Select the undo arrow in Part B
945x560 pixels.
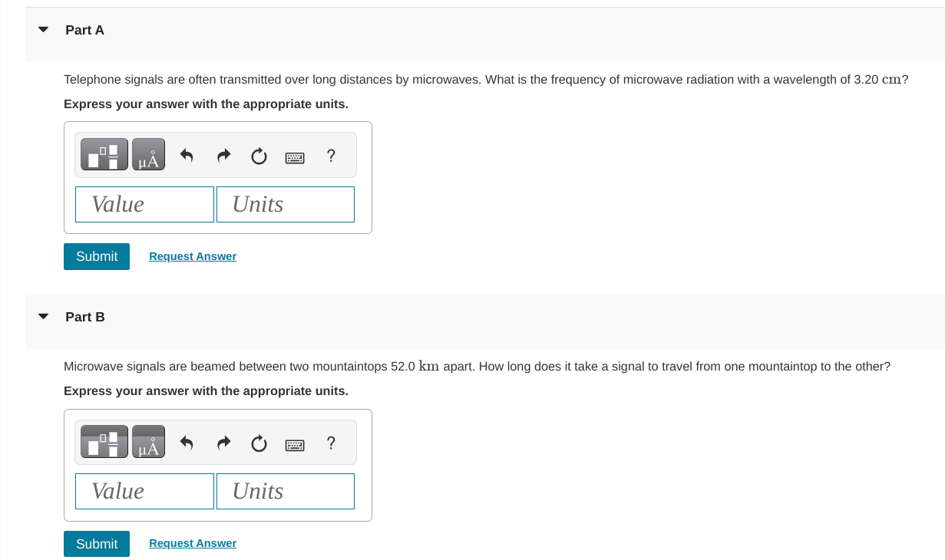(185, 443)
